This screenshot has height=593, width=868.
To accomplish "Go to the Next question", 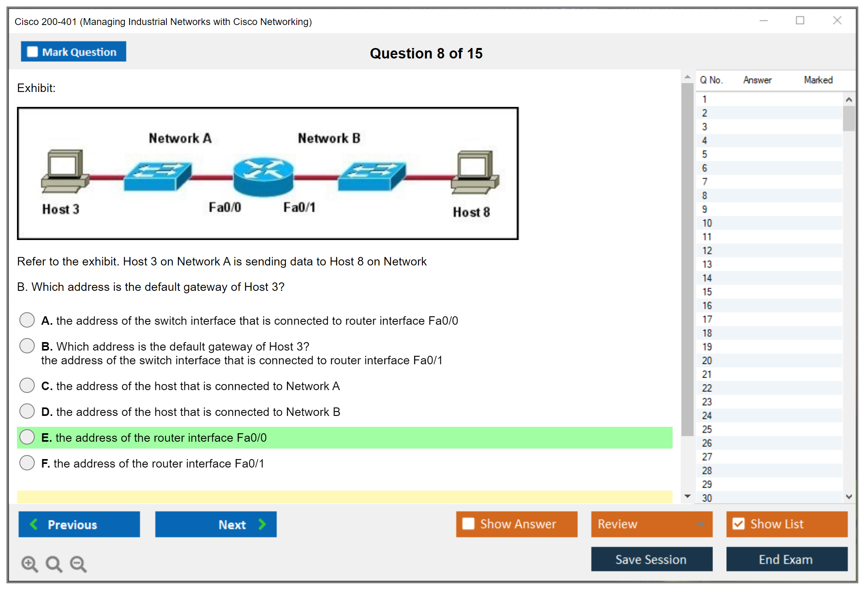I will click(x=216, y=524).
